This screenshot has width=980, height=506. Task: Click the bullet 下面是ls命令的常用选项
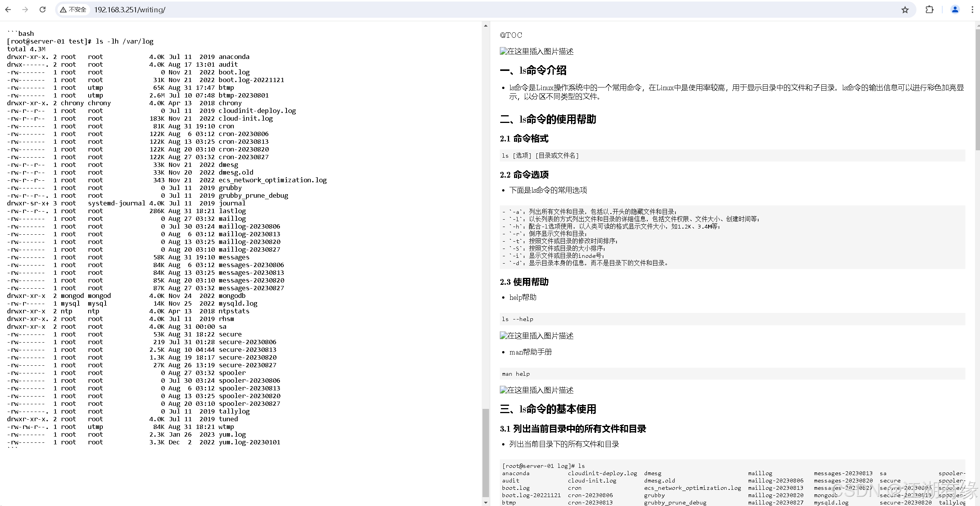tap(548, 190)
